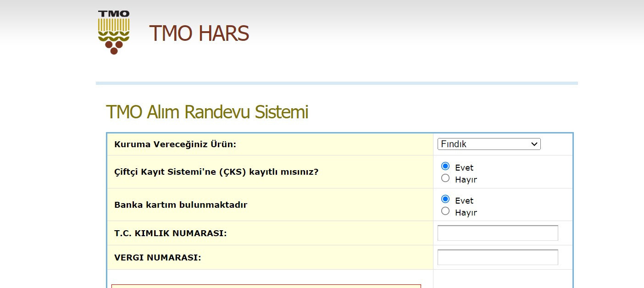Select Hayır radio for ÇKS registration

click(x=445, y=178)
